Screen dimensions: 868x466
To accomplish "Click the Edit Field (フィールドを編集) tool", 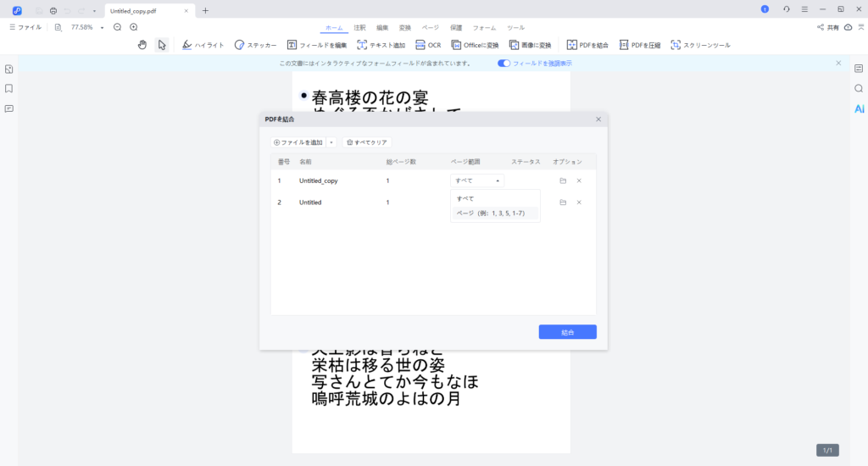I will [317, 45].
